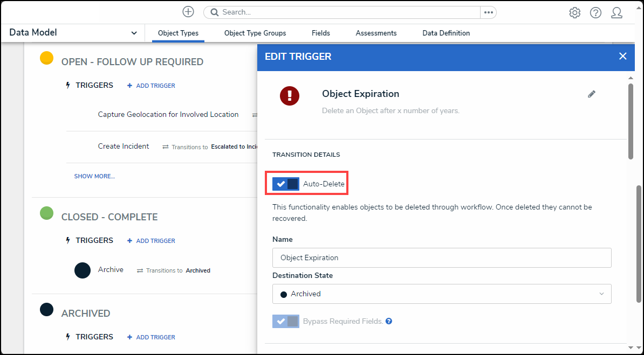Viewport: 644px width, 355px height.
Task: Switch to the Object Type Groups tab
Action: [x=255, y=33]
